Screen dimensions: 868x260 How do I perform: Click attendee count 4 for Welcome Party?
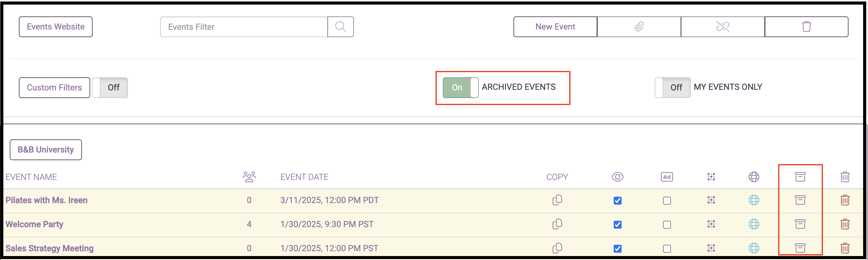pyautogui.click(x=249, y=224)
